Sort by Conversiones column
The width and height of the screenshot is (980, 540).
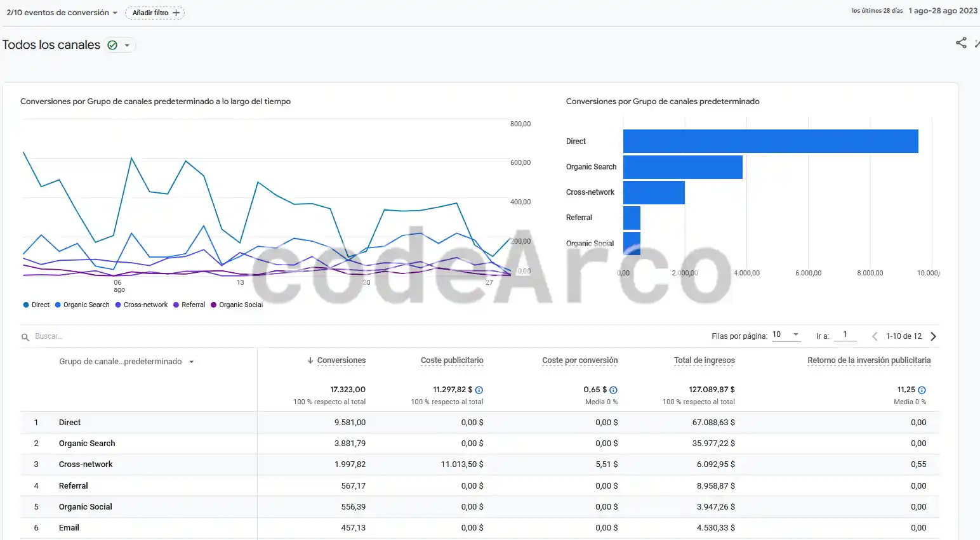(341, 360)
